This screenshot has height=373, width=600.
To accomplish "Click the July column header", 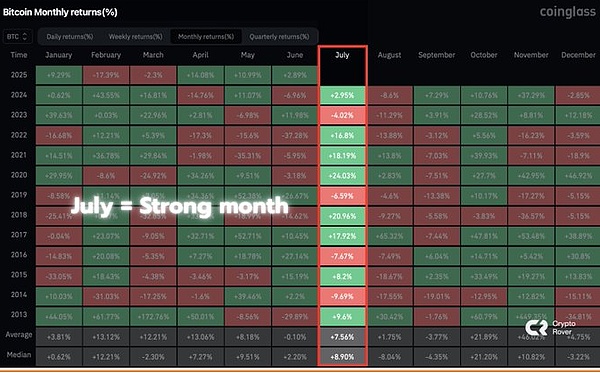I will pyautogui.click(x=342, y=55).
